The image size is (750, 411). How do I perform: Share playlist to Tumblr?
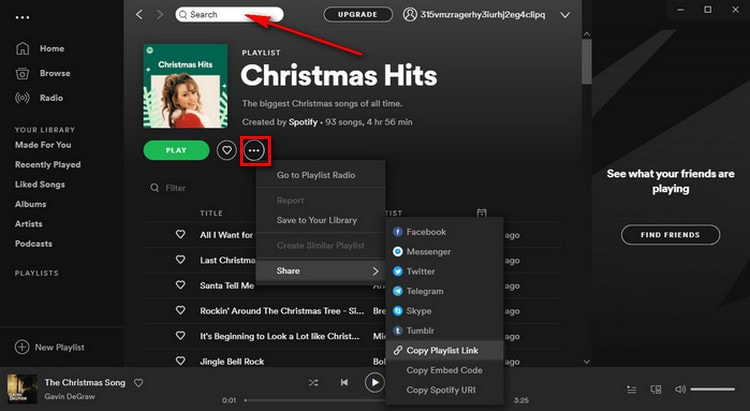[x=444, y=331]
